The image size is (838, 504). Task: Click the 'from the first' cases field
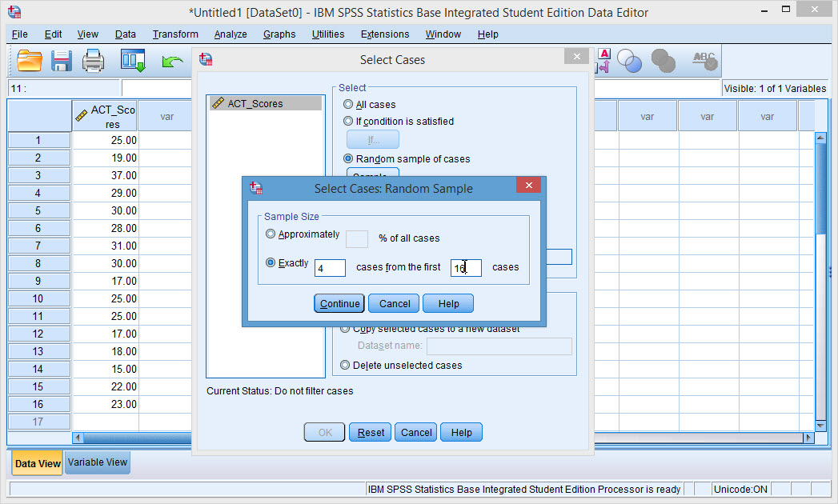466,268
